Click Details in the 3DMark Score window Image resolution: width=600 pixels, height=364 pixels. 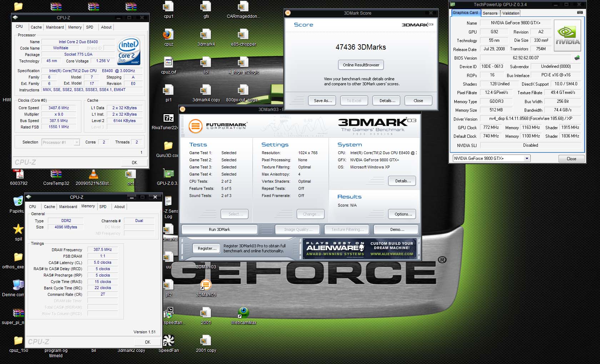coord(387,101)
